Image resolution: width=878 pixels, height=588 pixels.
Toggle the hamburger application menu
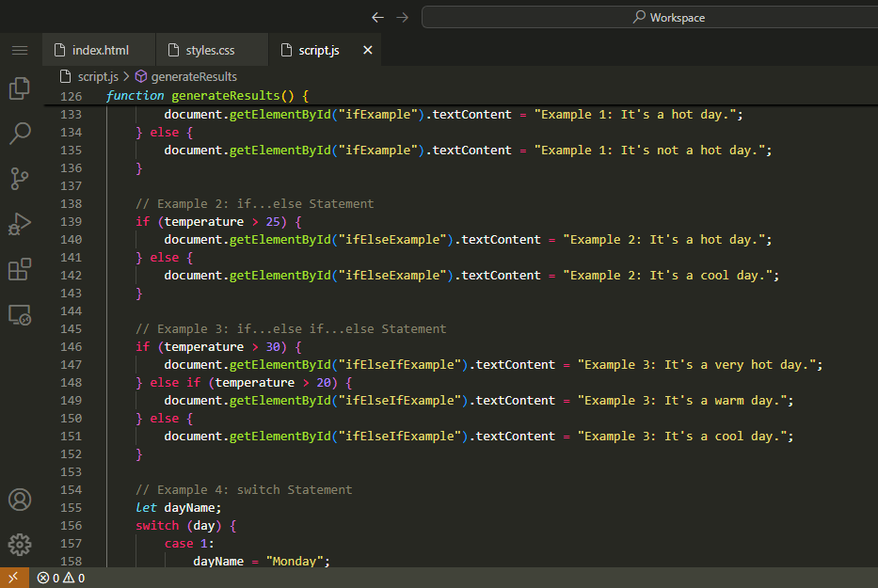point(20,50)
